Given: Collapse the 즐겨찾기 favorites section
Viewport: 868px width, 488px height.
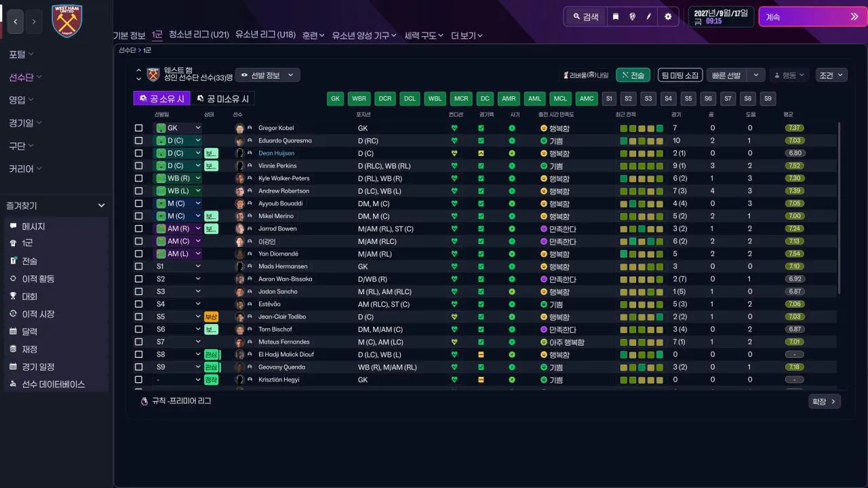Looking at the screenshot, I should (x=102, y=205).
